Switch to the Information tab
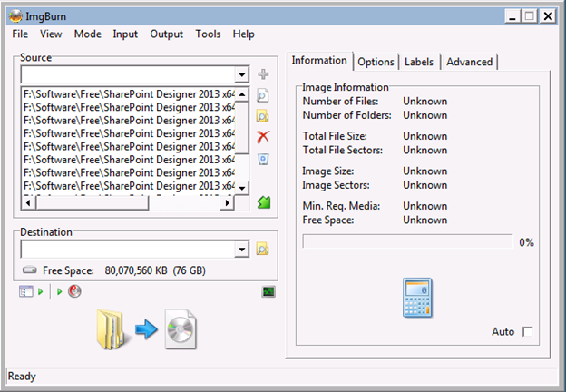 pyautogui.click(x=319, y=60)
